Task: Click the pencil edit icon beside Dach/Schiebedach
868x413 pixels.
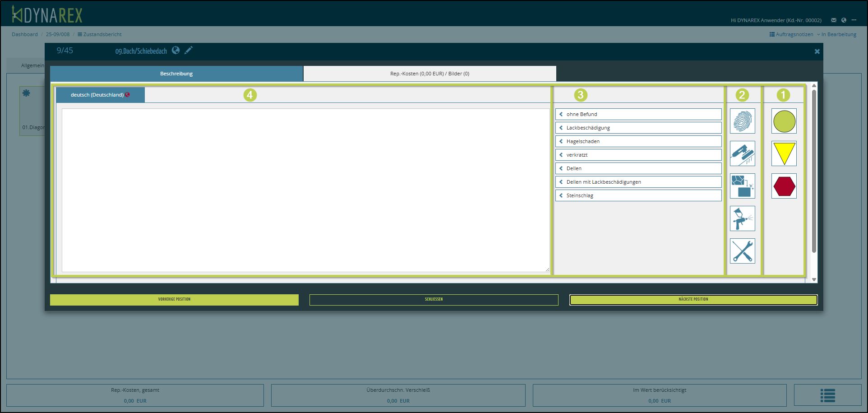Action: (x=189, y=50)
